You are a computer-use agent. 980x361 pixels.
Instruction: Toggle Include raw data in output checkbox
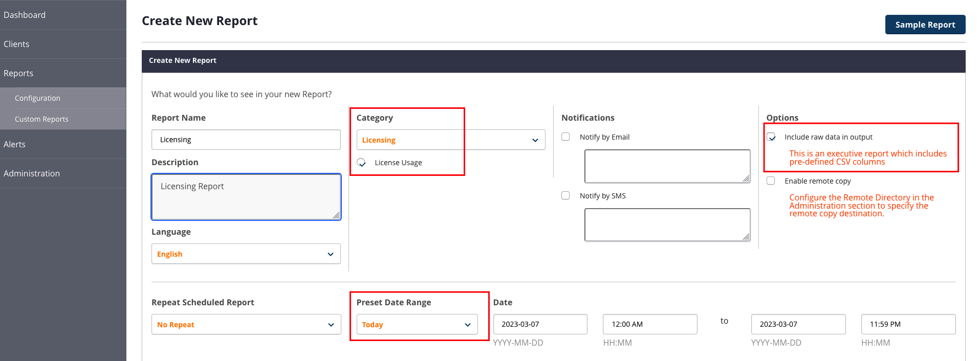[771, 137]
